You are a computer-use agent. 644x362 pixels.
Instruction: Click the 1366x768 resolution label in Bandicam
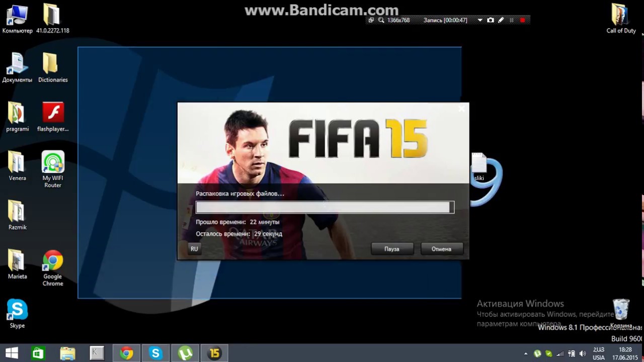pyautogui.click(x=398, y=20)
